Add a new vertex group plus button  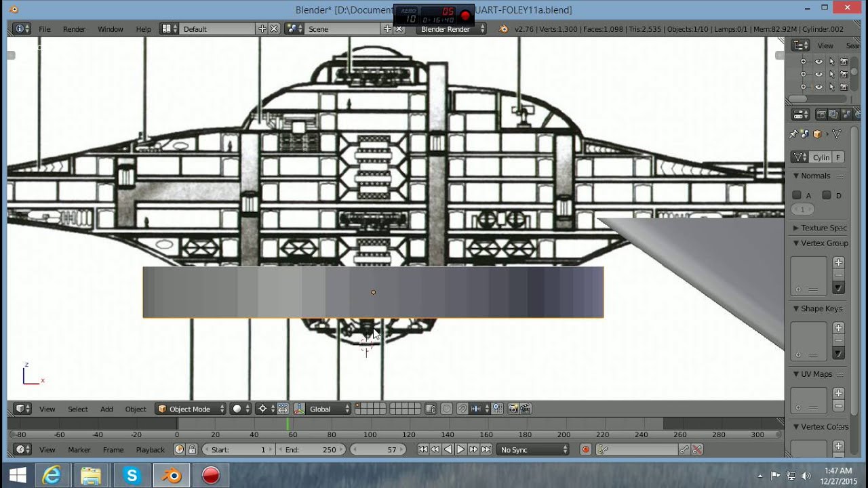839,262
